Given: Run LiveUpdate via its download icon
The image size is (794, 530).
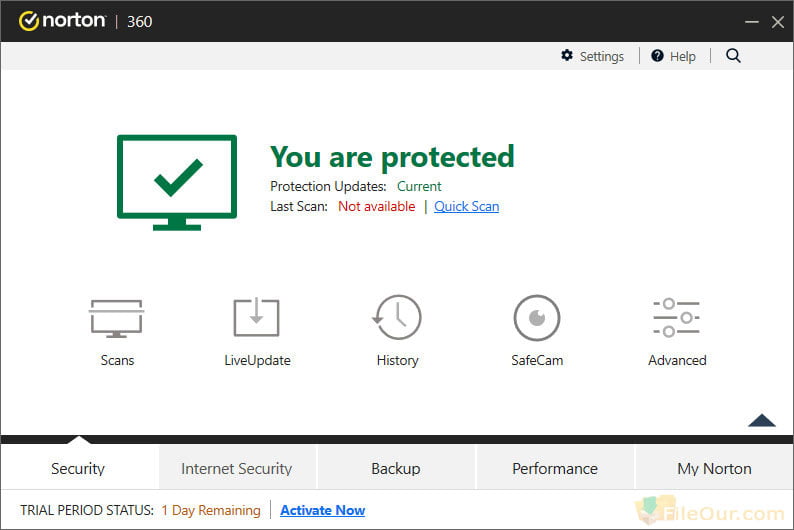Looking at the screenshot, I should 256,317.
